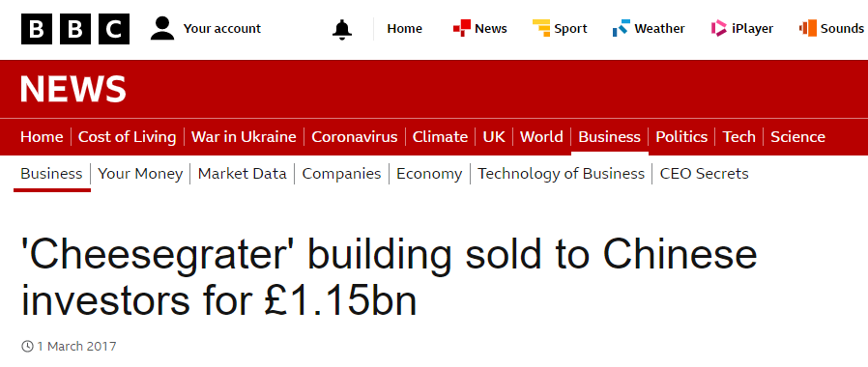Click the orange Sounds icon

pos(808,28)
